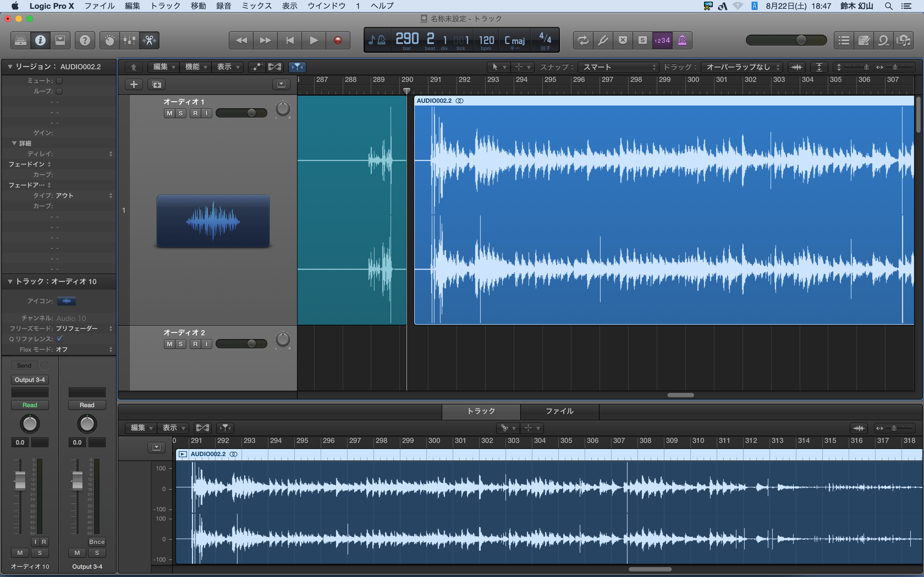This screenshot has width=924, height=577.
Task: Click the Record button in transport
Action: point(337,40)
